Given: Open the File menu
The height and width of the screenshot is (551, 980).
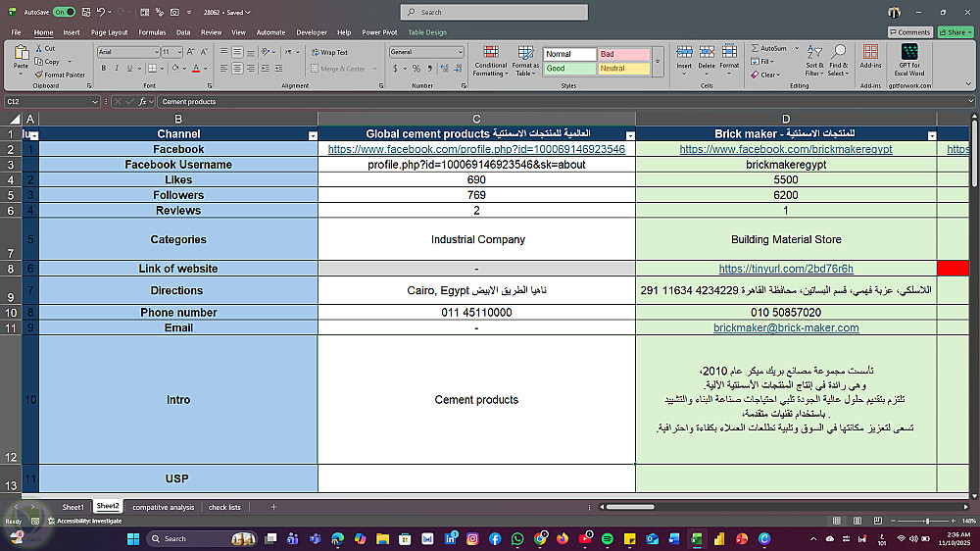Looking at the screenshot, I should pyautogui.click(x=17, y=32).
